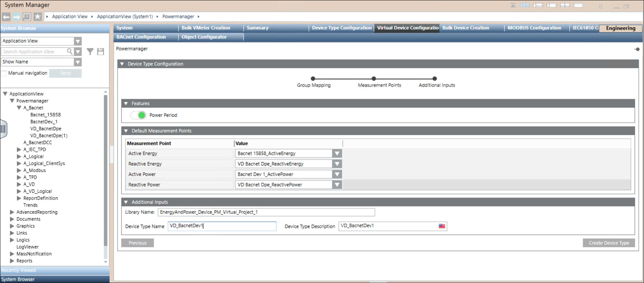Click the save search floppy icon
644x283 pixels.
pos(101,52)
